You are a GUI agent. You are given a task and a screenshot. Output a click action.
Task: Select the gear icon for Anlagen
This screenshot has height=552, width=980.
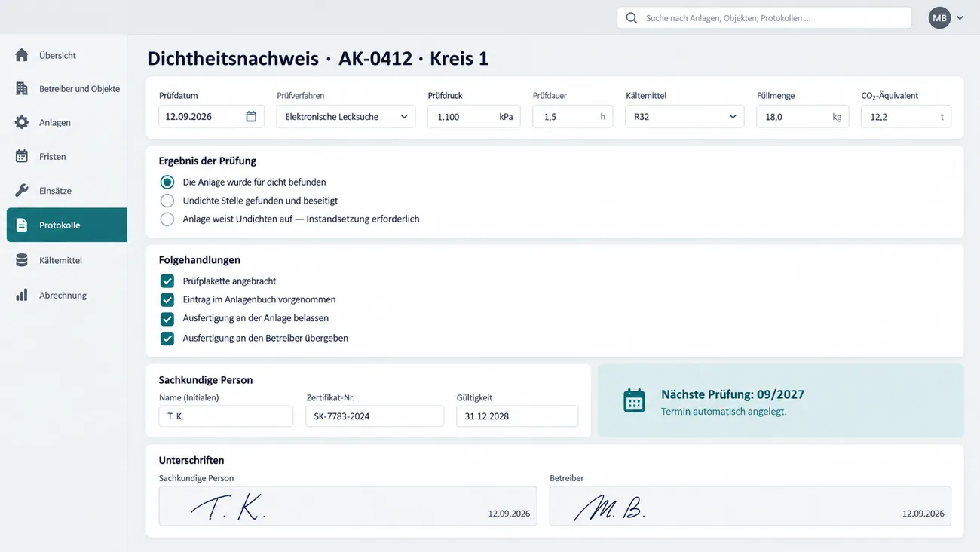pyautogui.click(x=22, y=122)
